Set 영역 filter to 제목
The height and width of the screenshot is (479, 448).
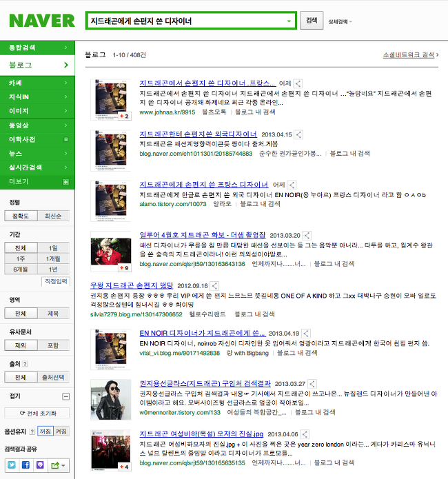pyautogui.click(x=53, y=313)
